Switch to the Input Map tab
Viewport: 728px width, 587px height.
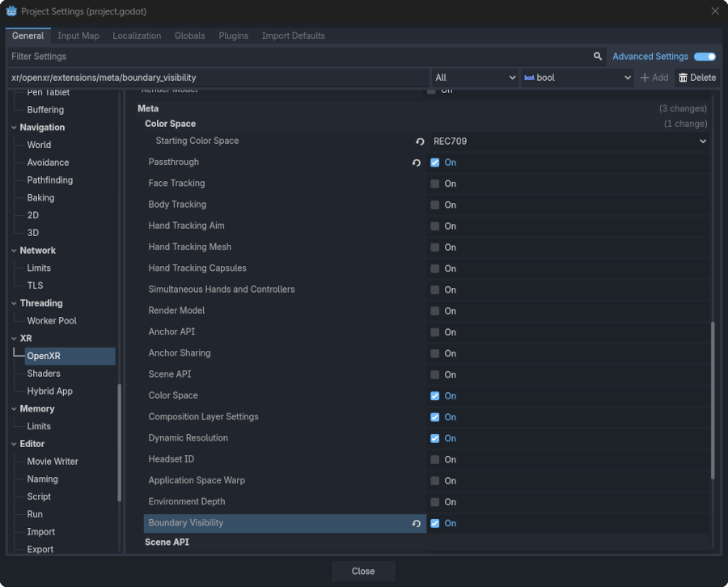coord(78,36)
